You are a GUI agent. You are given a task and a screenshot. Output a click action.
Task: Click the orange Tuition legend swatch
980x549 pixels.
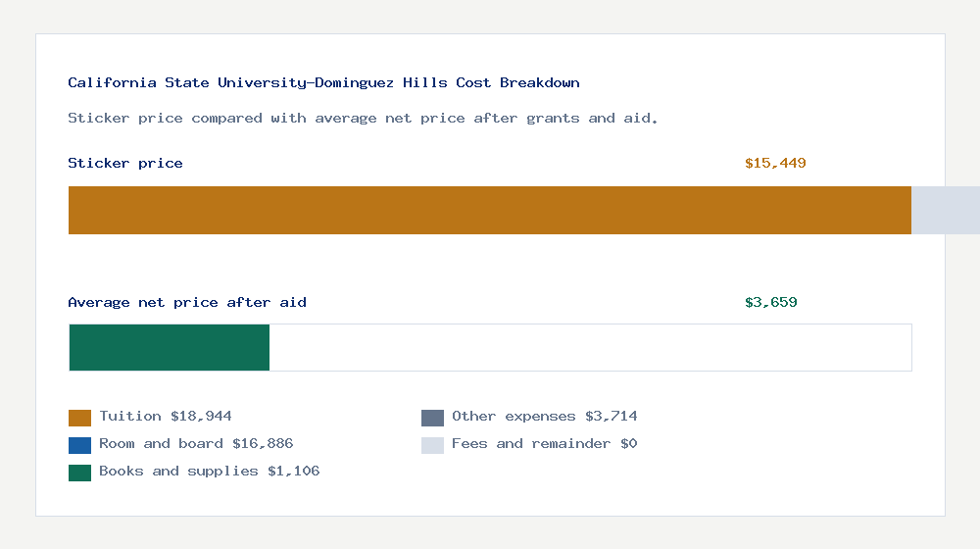[79, 418]
